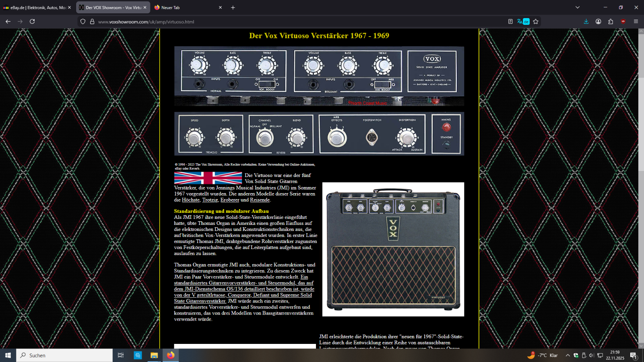Click the Windows Suchen search box
This screenshot has width=644, height=362.
click(x=64, y=355)
